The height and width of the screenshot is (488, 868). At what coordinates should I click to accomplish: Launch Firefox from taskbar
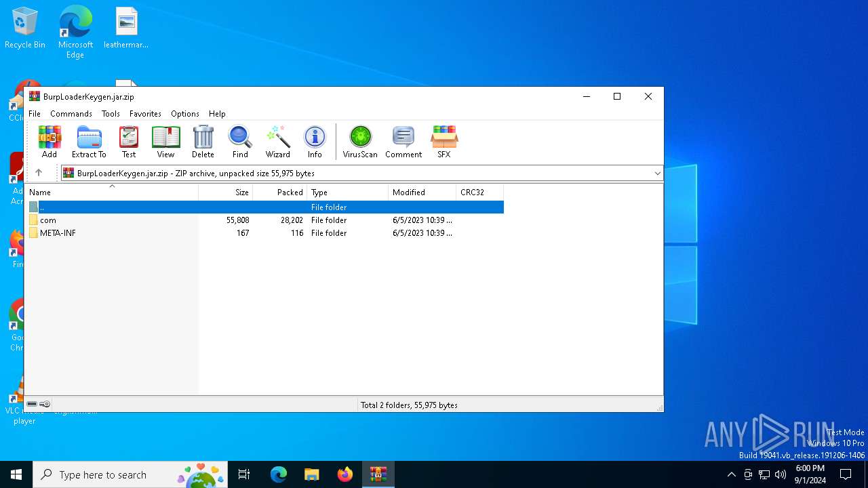tap(344, 474)
